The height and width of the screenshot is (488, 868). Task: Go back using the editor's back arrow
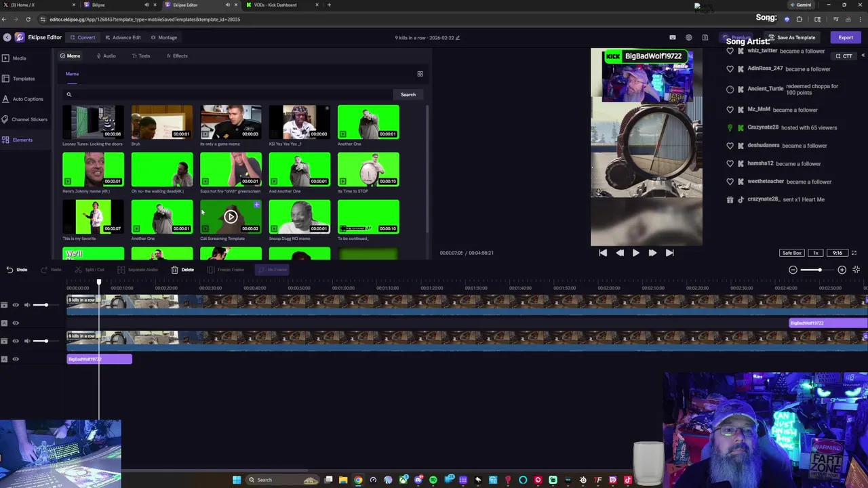click(7, 37)
